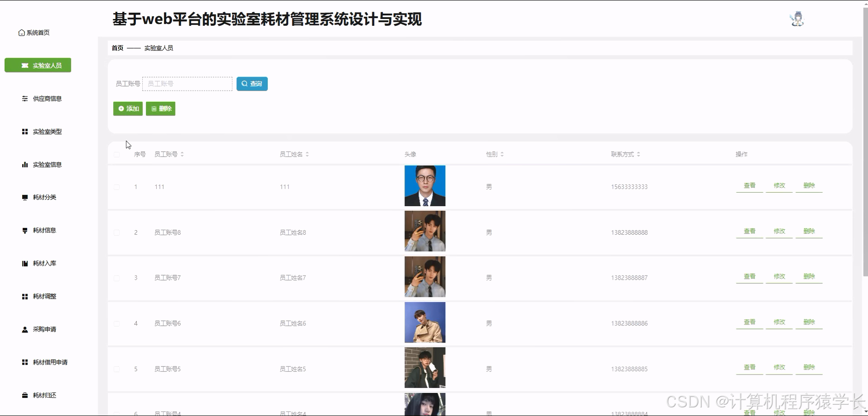Click the 耗材入库 sidebar icon
868x416 pixels.
pos(25,263)
